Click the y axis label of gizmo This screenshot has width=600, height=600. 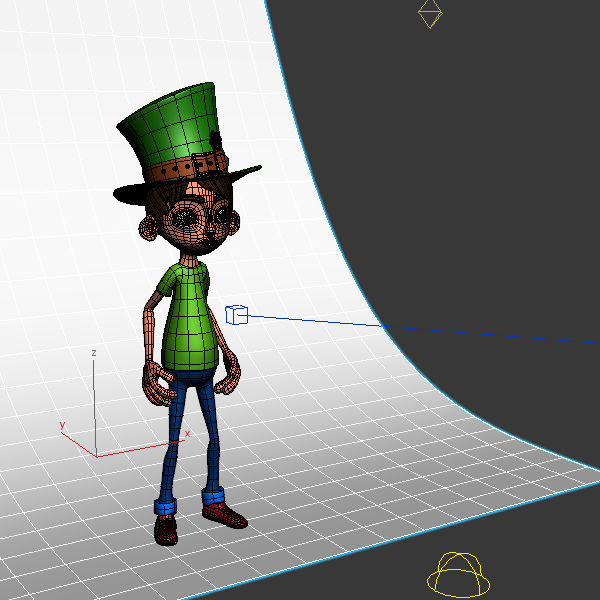click(62, 425)
